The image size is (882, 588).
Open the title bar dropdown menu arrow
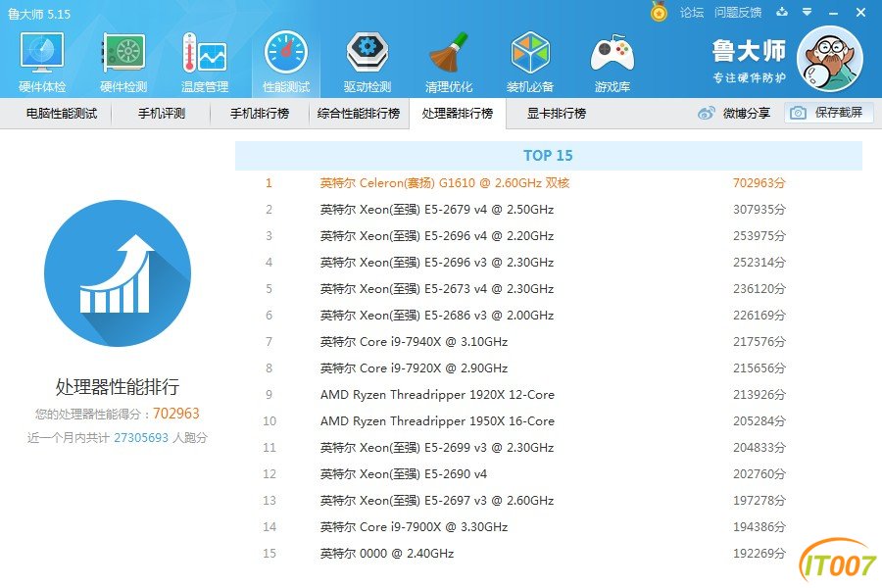[x=808, y=12]
